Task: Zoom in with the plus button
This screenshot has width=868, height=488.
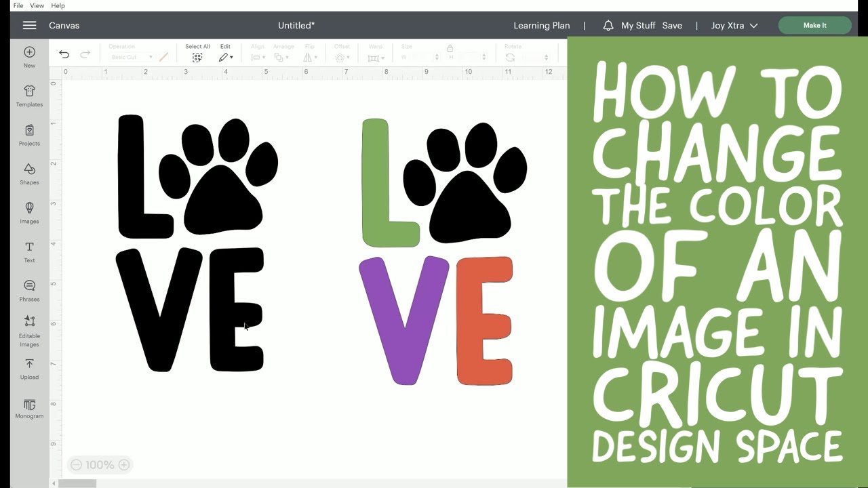Action: (124, 465)
